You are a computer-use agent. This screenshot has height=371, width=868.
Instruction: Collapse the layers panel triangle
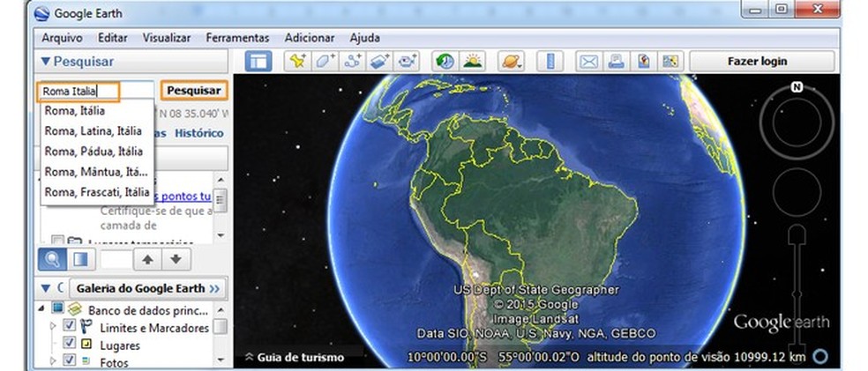pos(45,288)
